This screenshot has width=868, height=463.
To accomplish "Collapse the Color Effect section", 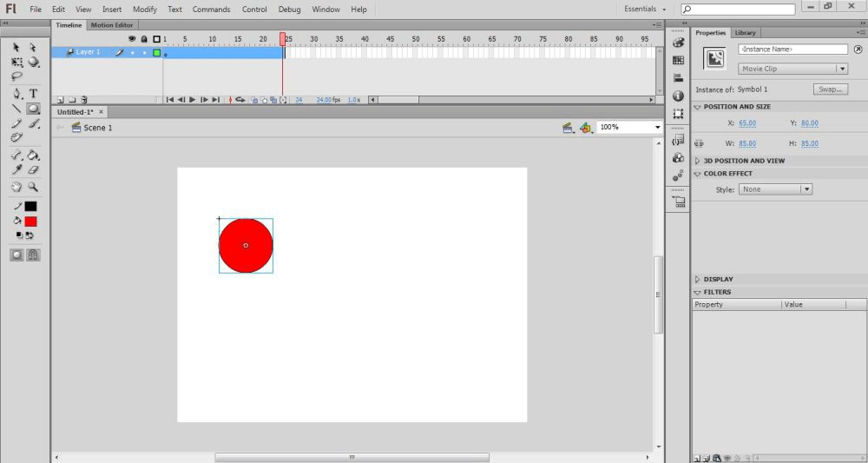I will point(698,174).
